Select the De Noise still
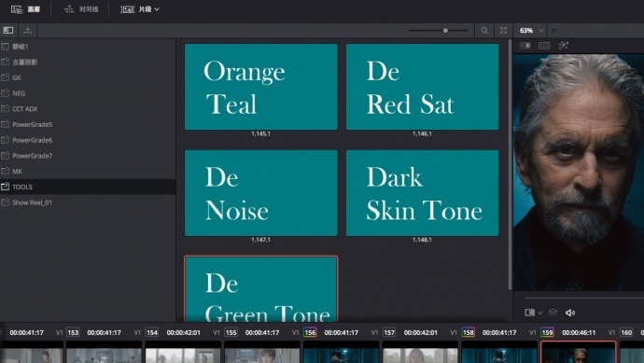Image resolution: width=644 pixels, height=363 pixels. 261,193
